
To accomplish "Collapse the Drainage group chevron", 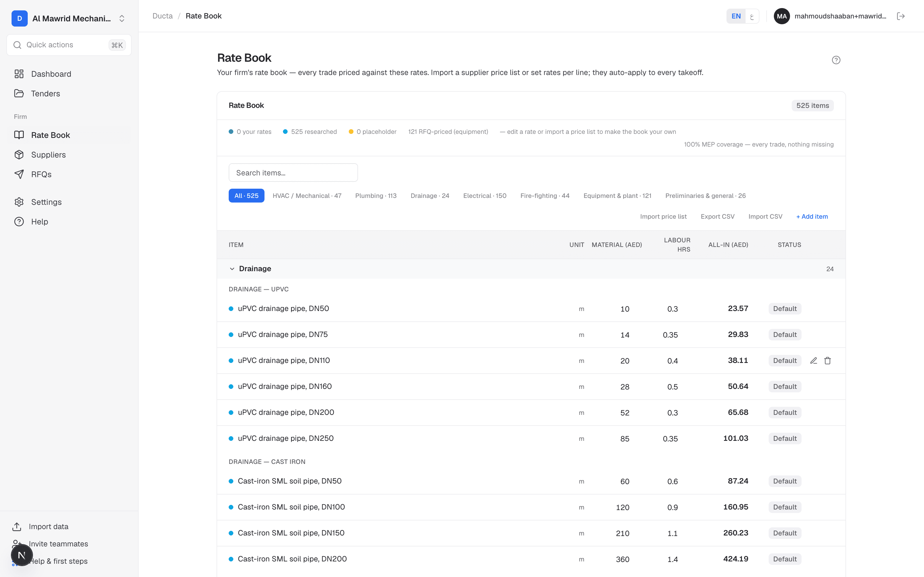I will pos(232,269).
